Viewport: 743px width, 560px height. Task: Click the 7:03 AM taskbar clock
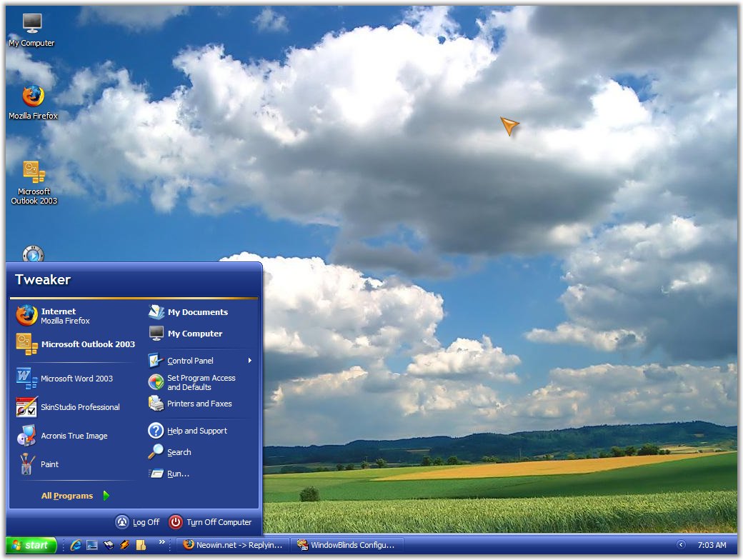click(712, 545)
